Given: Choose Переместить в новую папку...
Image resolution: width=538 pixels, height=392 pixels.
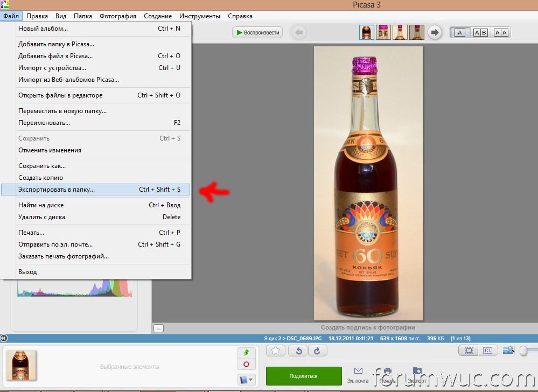Looking at the screenshot, I should click(96, 111).
